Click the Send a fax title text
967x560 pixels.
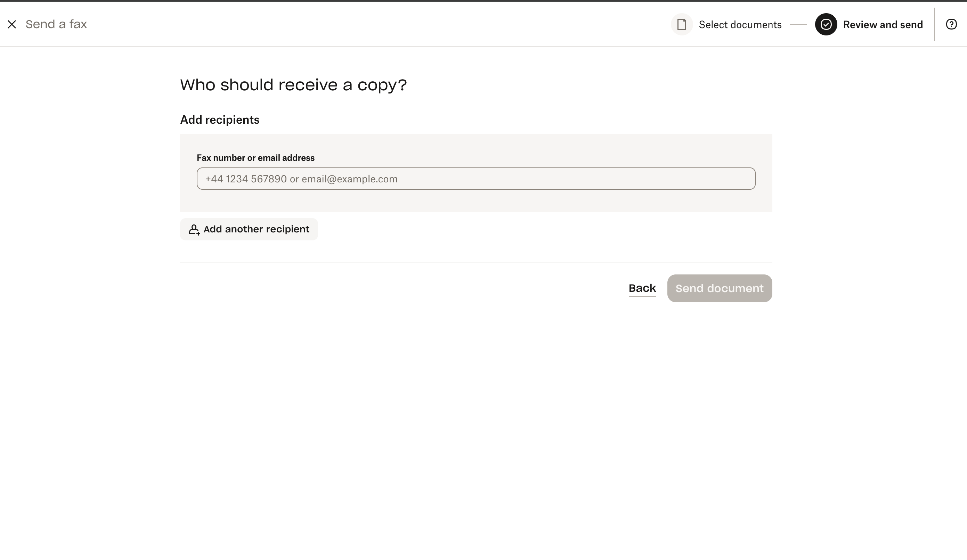coord(56,24)
